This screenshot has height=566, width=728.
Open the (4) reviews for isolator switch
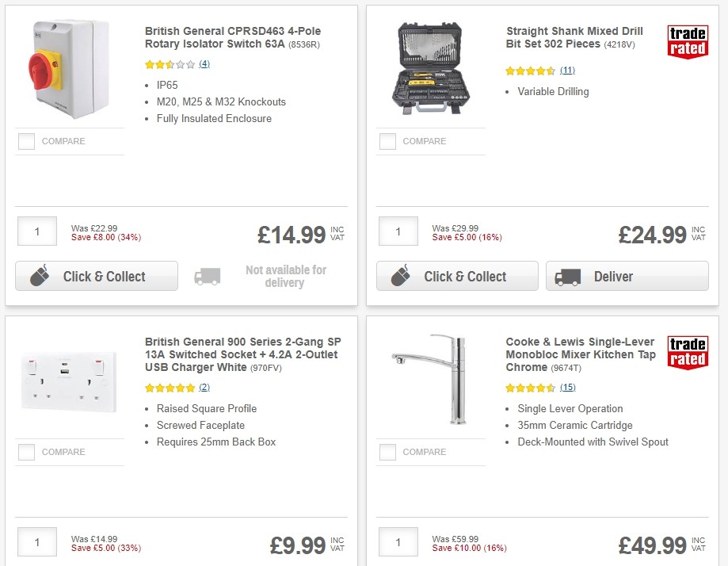[x=204, y=63]
